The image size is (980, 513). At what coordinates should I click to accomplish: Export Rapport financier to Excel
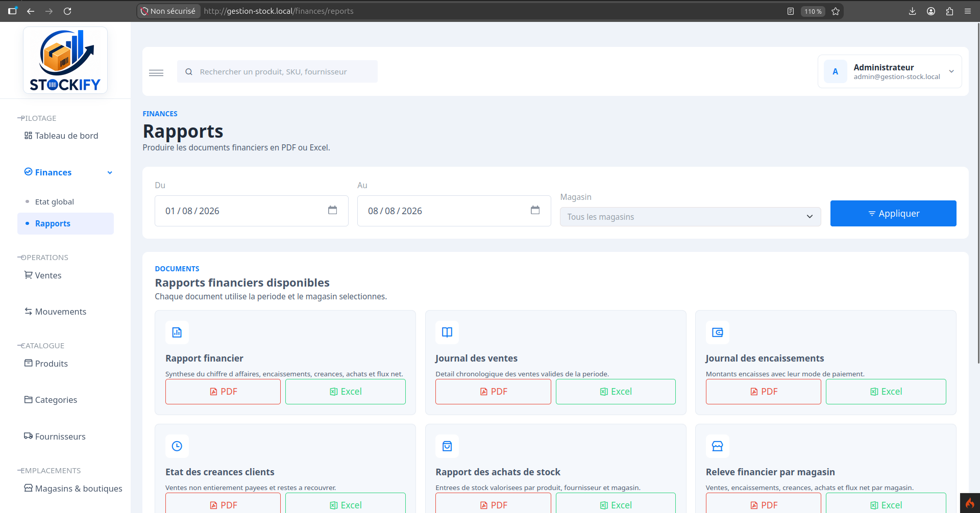click(346, 392)
